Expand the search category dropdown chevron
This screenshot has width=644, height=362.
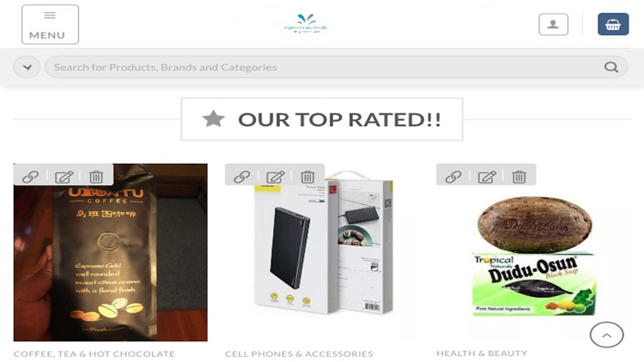[27, 67]
